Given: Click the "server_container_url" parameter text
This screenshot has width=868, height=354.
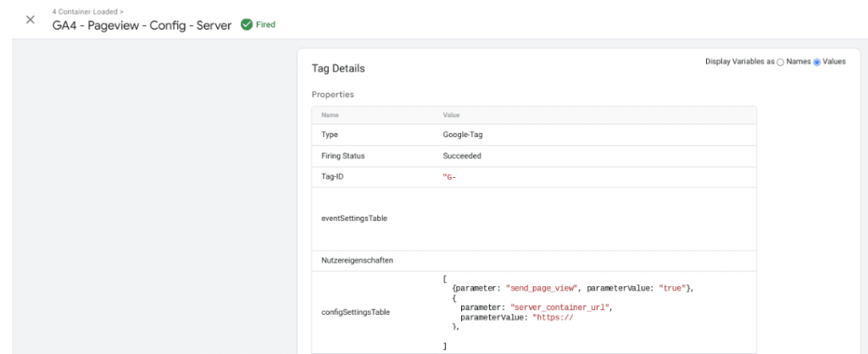Looking at the screenshot, I should pos(561,307).
